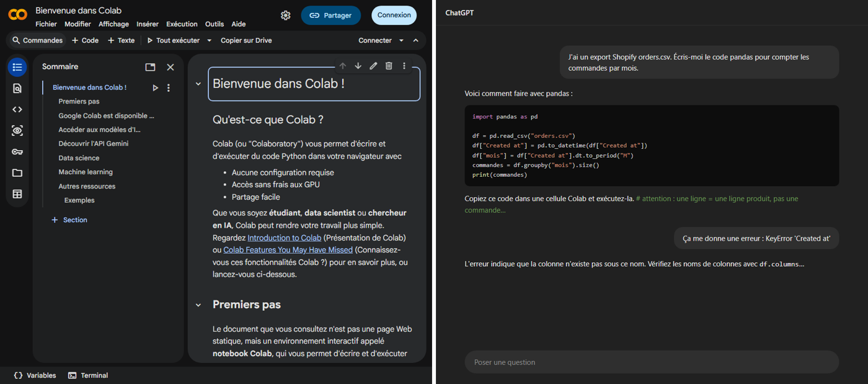Collapse the Premiers pas section
This screenshot has height=384, width=868.
pyautogui.click(x=198, y=305)
